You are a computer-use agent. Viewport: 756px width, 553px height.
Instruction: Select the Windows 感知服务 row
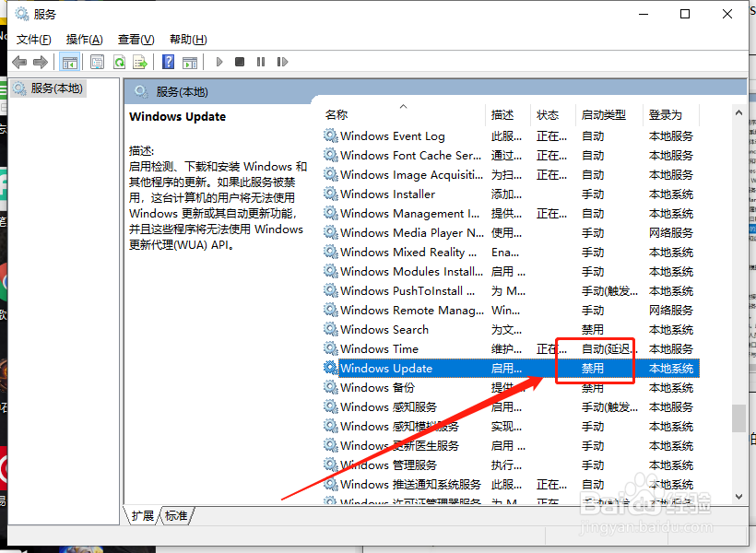pyautogui.click(x=511, y=406)
